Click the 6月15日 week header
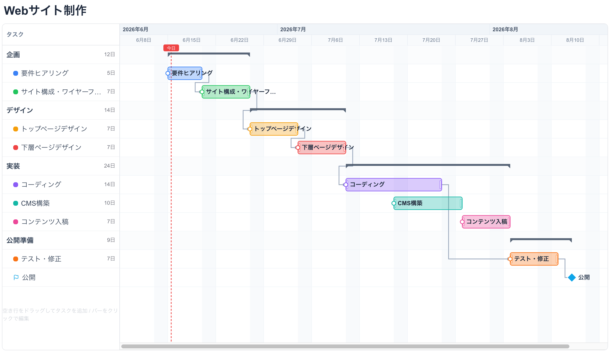Viewport: 610px width, 364px height. click(192, 40)
